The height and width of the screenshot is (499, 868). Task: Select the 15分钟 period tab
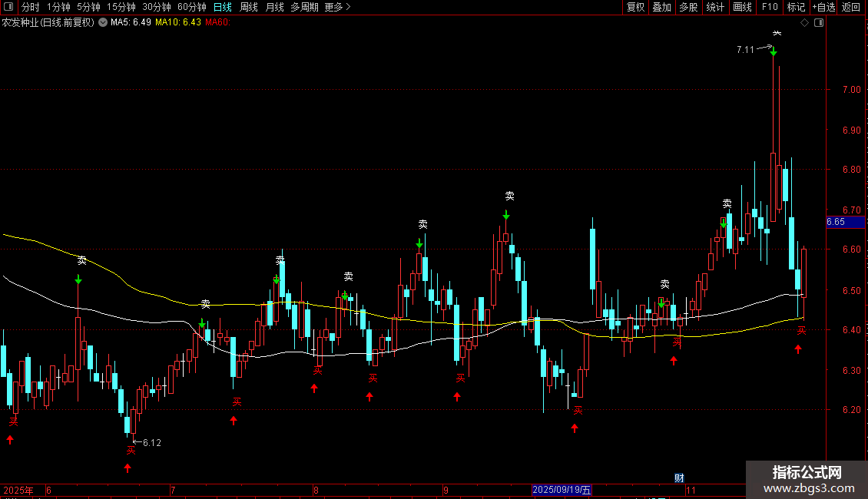coord(121,7)
